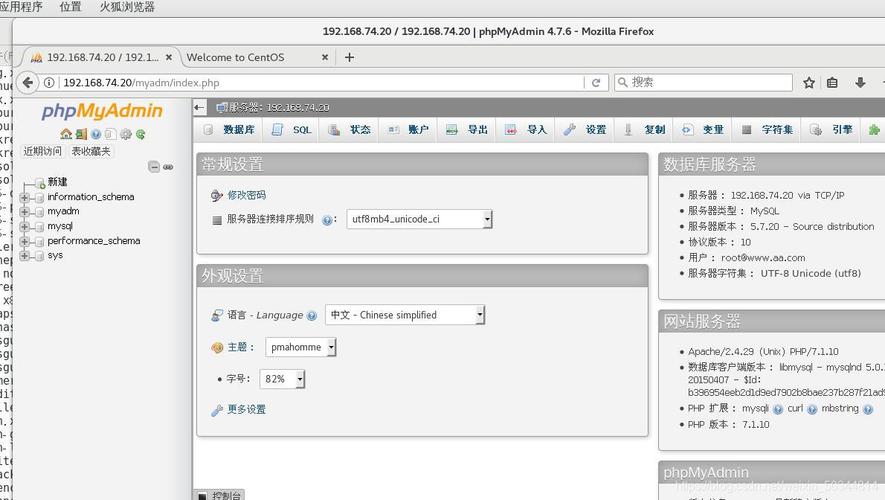Collapse all nodes with the minus icon
The image size is (885, 500).
154,166
